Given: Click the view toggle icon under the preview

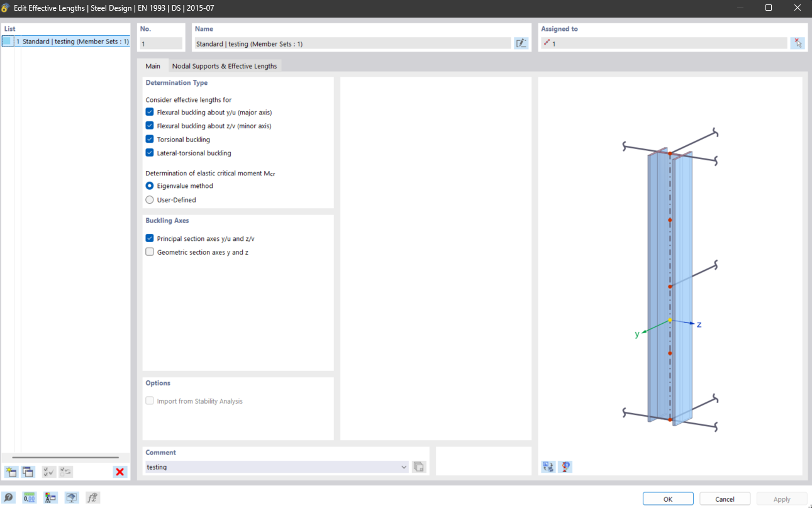Looking at the screenshot, I should [548, 467].
